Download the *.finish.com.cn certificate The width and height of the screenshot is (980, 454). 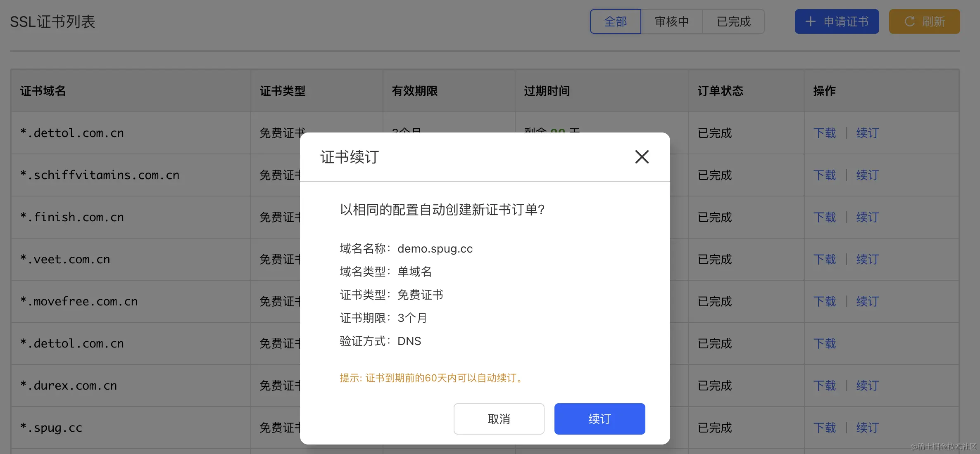coord(824,217)
